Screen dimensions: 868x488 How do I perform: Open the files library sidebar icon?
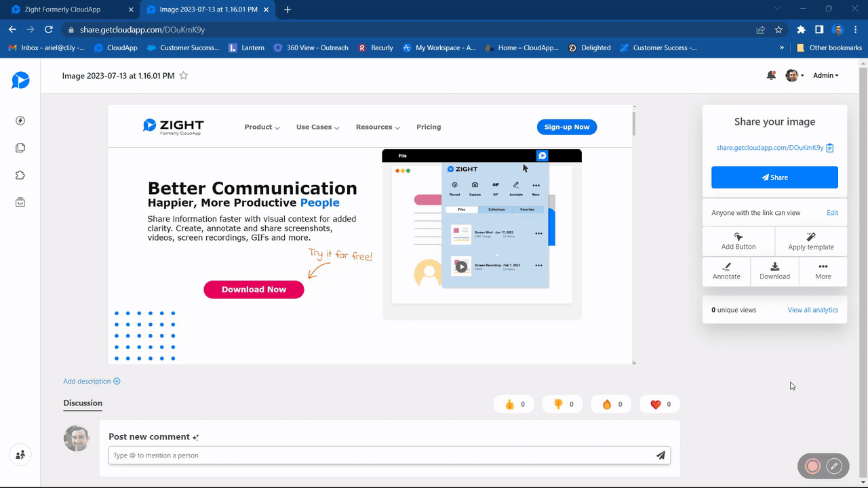tap(20, 148)
